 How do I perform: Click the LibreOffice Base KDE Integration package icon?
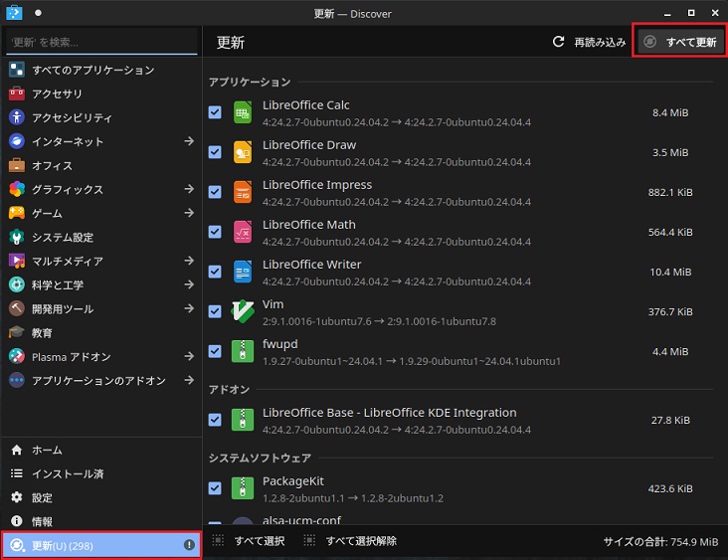[243, 420]
